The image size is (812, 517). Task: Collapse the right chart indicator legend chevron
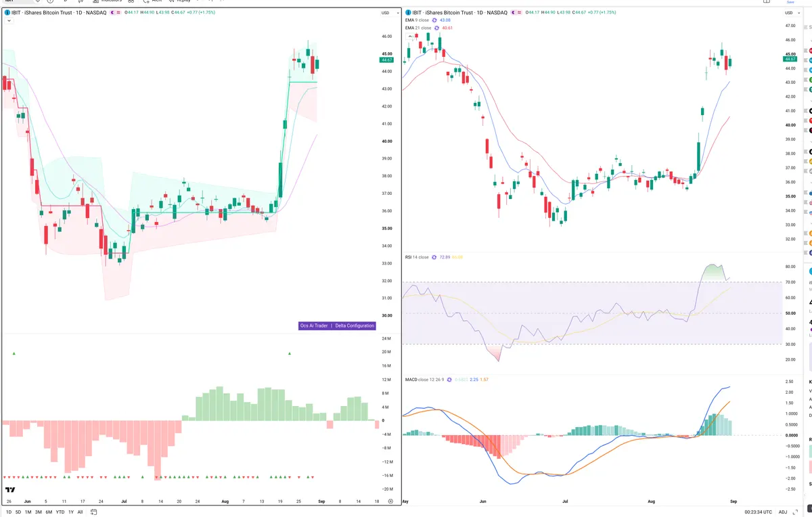pos(410,37)
